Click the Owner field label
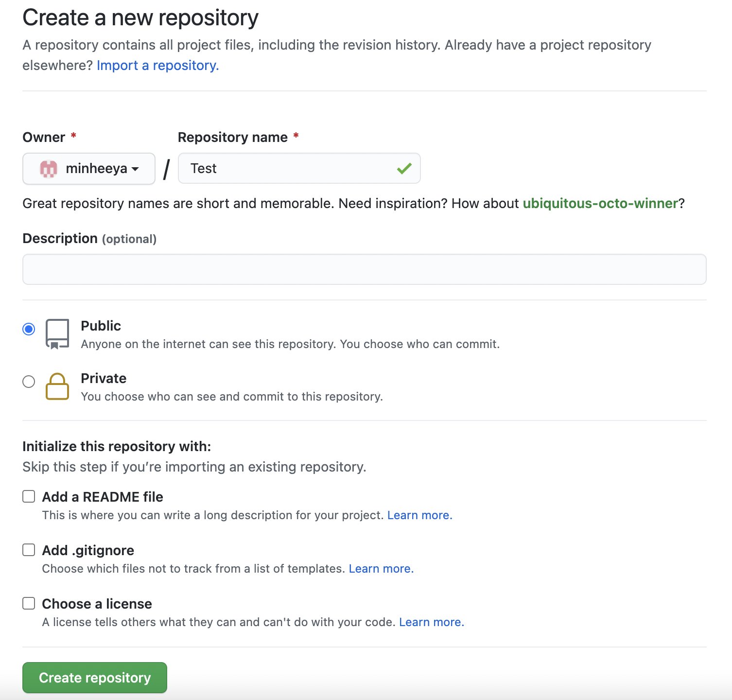 point(44,137)
